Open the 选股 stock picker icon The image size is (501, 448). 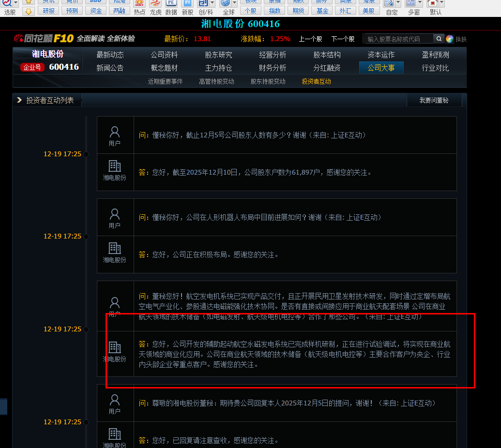tap(7, 3)
